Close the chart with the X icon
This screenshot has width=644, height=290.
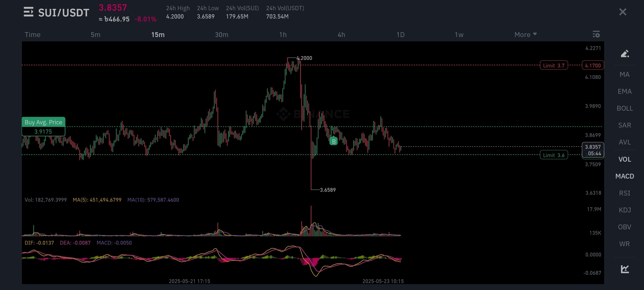coord(623,12)
